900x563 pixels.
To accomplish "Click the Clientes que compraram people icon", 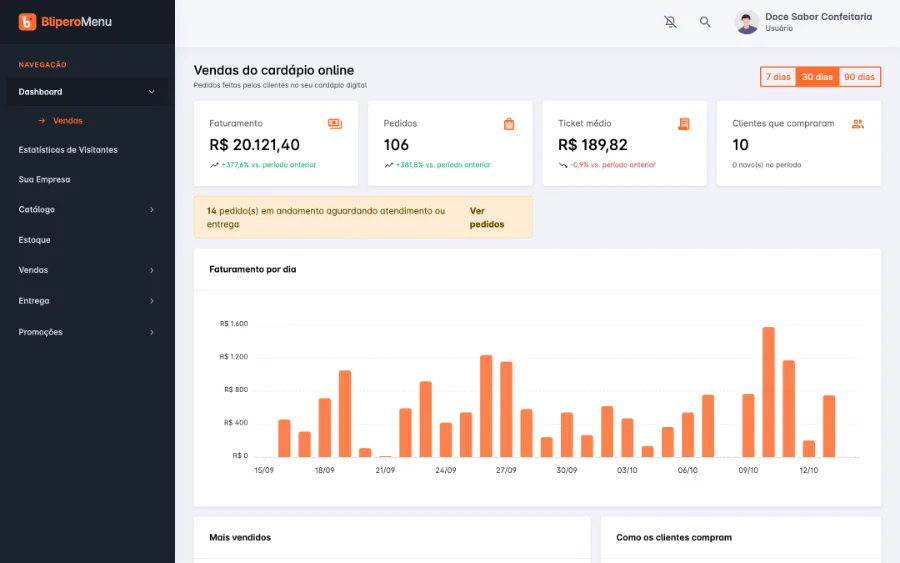I will click(858, 124).
